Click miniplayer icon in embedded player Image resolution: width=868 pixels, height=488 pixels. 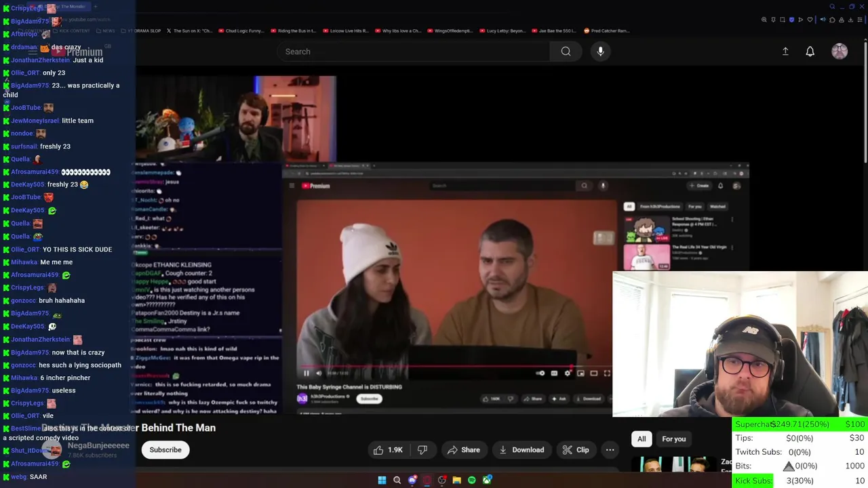point(580,373)
